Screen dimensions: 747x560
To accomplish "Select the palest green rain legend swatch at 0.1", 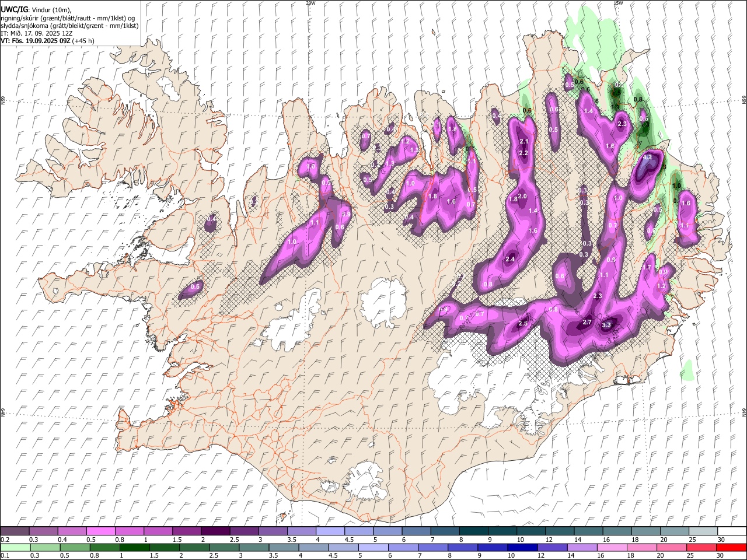I will tap(15, 548).
